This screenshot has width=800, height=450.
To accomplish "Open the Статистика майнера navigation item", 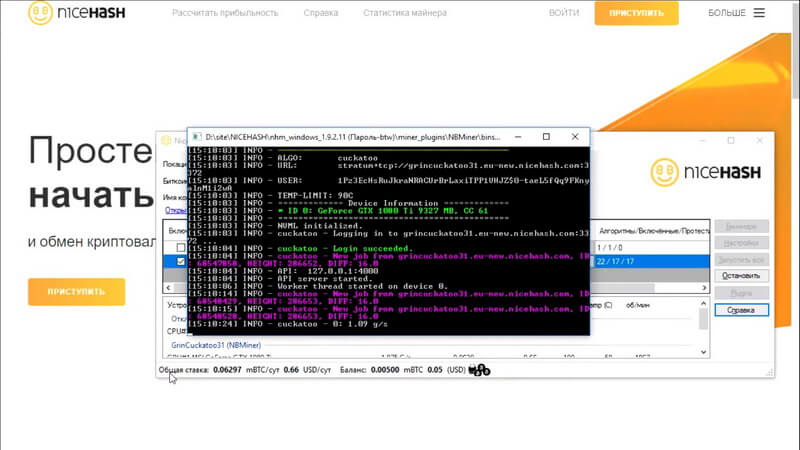I will [x=405, y=13].
